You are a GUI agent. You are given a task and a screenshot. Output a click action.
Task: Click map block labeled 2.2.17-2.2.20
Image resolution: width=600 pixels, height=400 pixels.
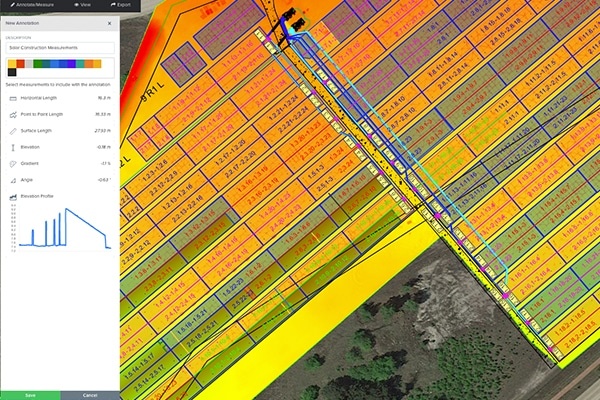[240, 165]
